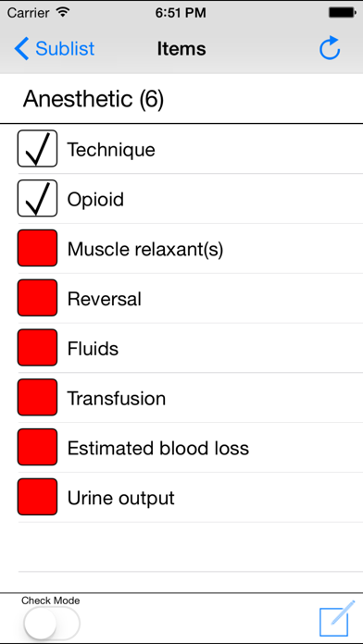This screenshot has height=644, width=363.
Task: Tick the Transfusion red box
Action: pos(37,397)
